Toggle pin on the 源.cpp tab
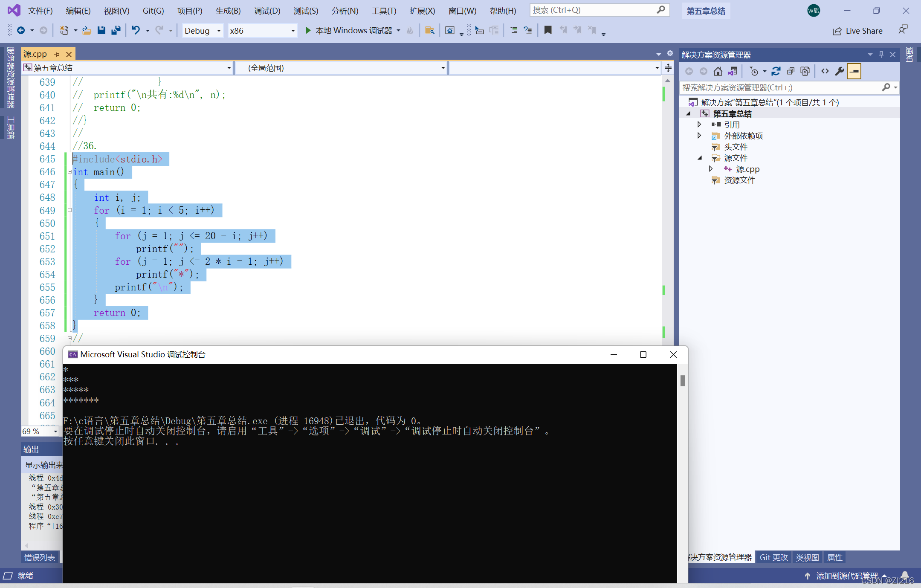 pyautogui.click(x=57, y=55)
